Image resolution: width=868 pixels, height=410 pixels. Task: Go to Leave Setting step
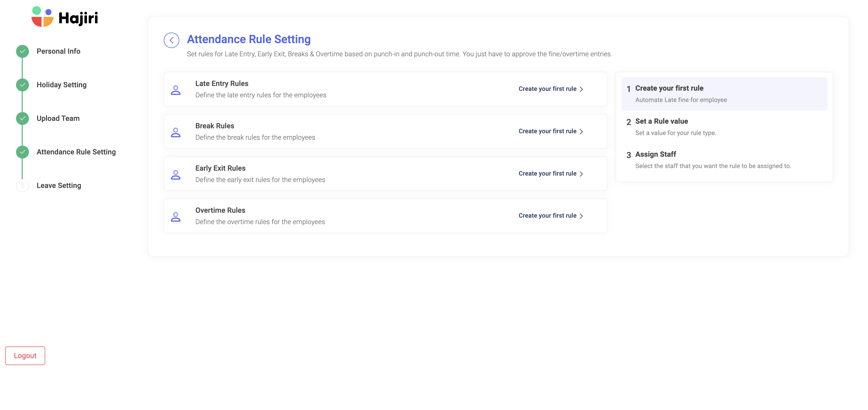(x=59, y=186)
